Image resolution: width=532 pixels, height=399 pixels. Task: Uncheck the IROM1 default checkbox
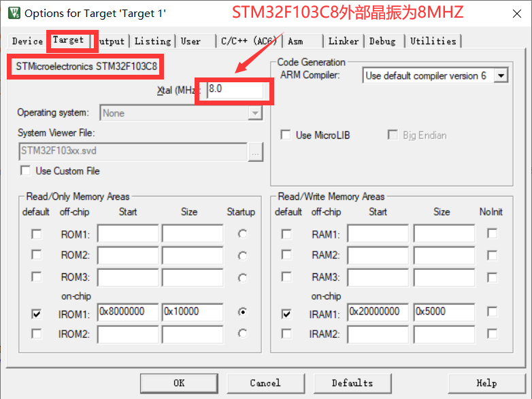[x=36, y=314]
